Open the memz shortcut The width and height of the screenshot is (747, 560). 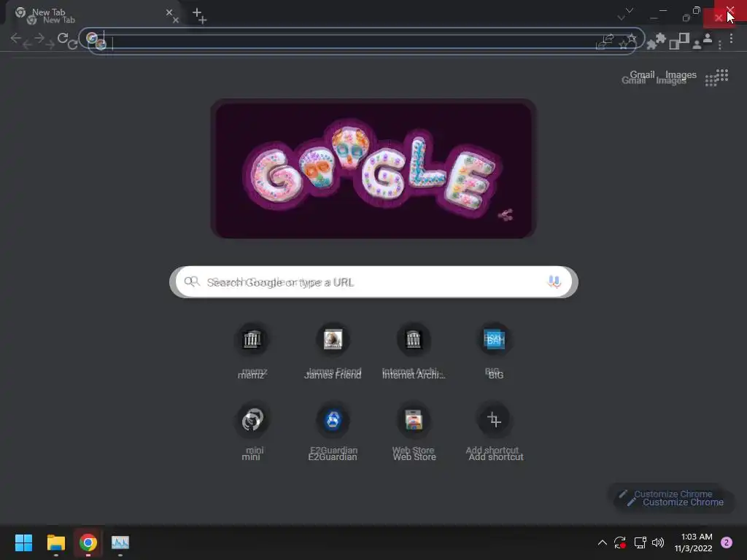coord(252,351)
